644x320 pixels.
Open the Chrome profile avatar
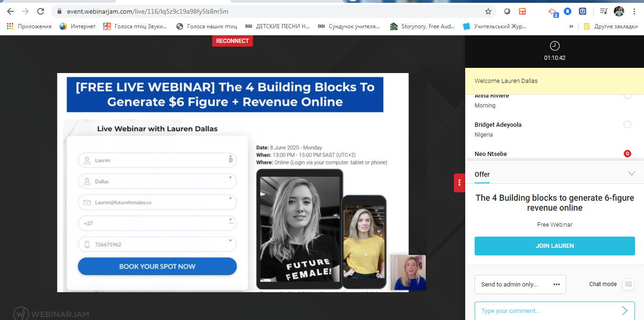point(619,11)
